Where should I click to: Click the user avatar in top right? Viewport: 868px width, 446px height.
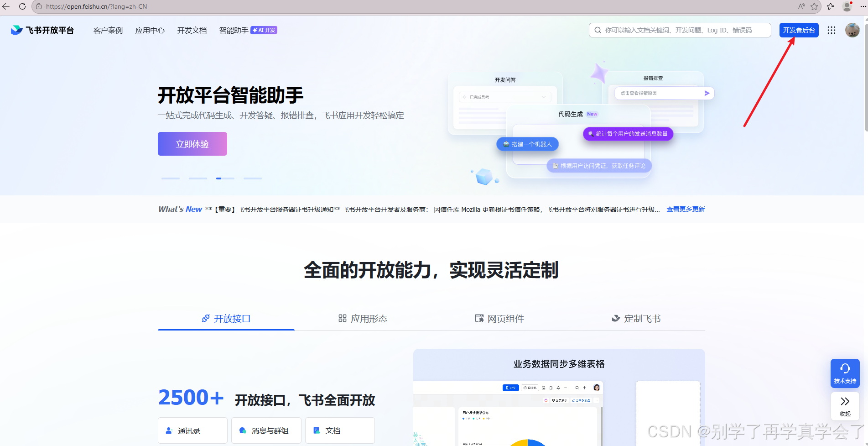click(x=852, y=30)
